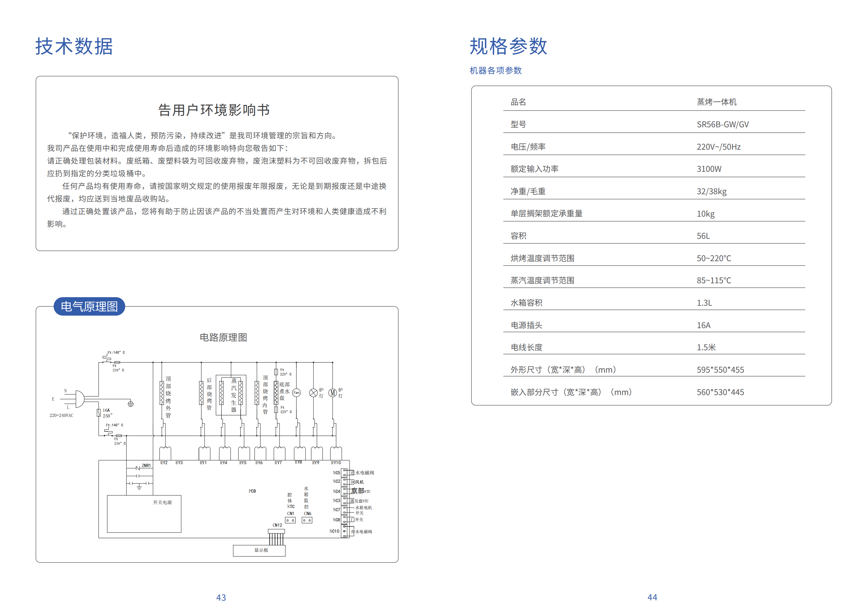Click the crossed-circle lamp symbol

(x=313, y=393)
